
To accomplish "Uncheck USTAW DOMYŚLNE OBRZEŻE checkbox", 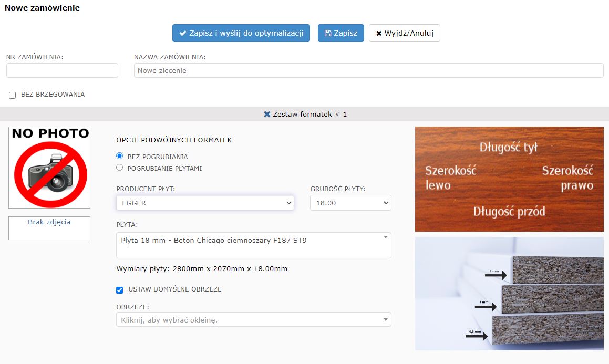I will [120, 290].
